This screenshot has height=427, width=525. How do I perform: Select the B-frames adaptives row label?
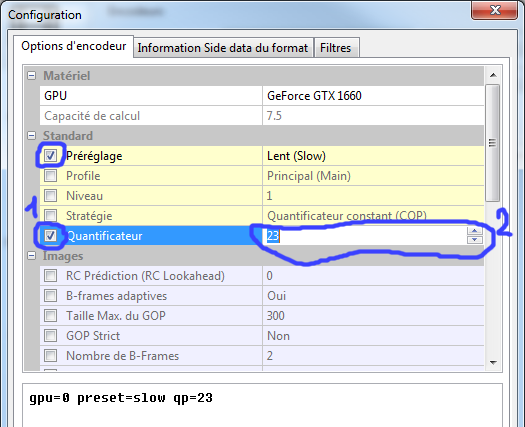(x=117, y=296)
